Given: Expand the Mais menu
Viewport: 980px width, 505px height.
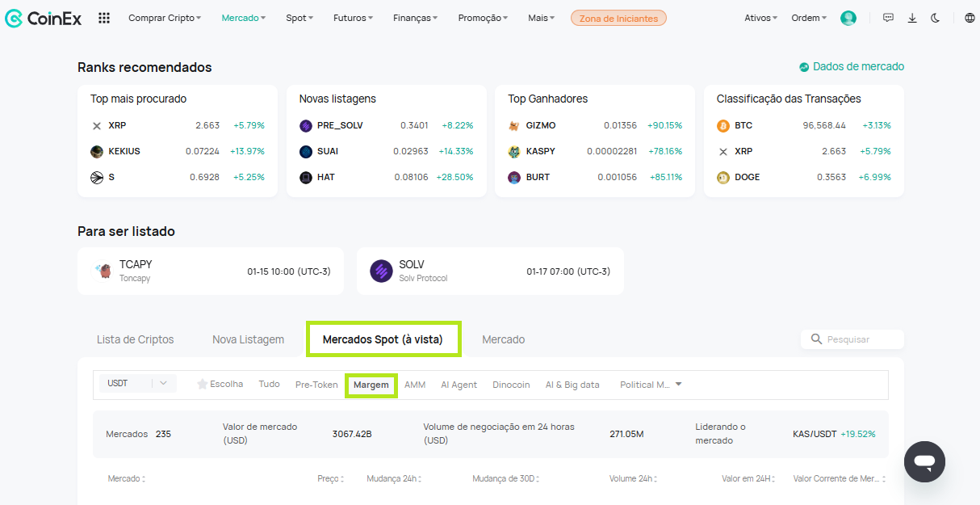Looking at the screenshot, I should [542, 18].
